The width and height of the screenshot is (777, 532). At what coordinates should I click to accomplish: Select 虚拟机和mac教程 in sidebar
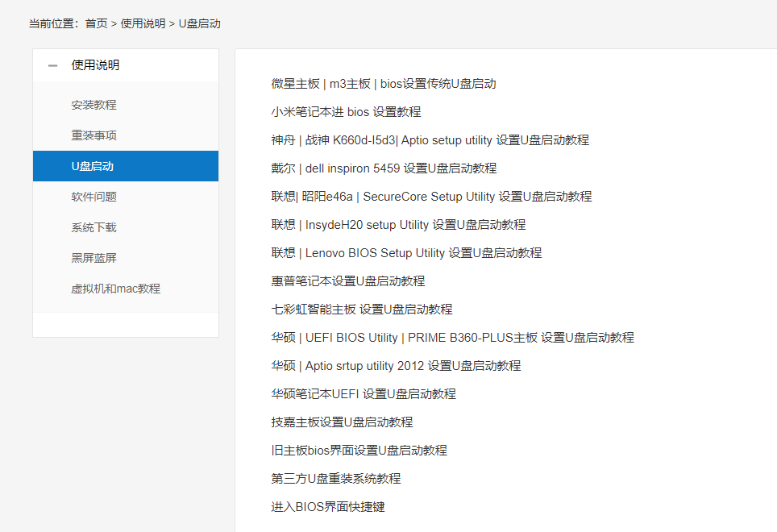pos(115,289)
